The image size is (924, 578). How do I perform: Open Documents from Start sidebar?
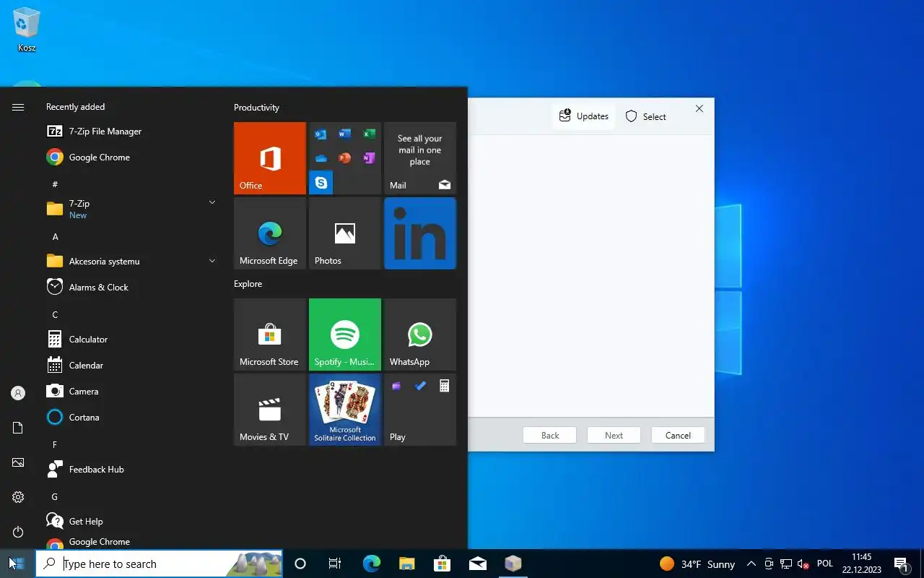18,428
